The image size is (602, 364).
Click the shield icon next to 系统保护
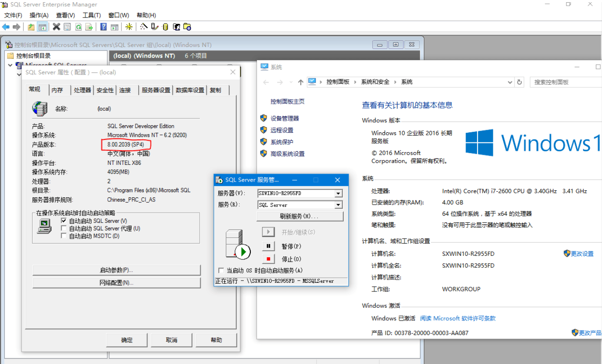pos(264,142)
